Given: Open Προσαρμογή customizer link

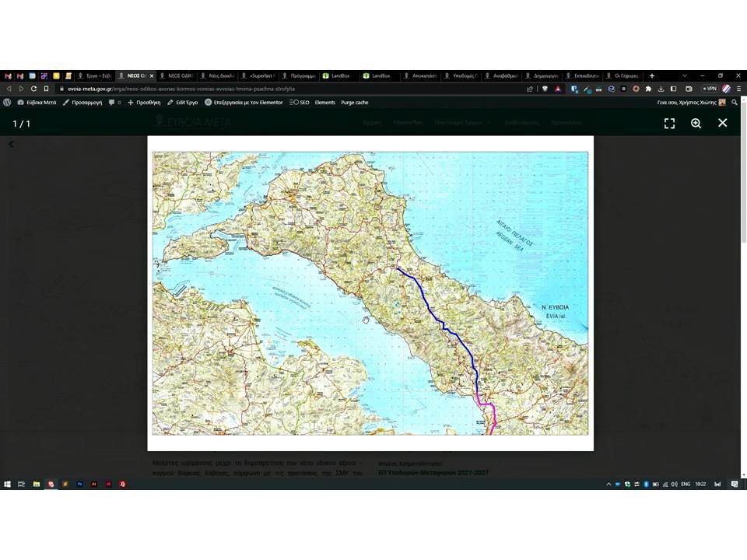Looking at the screenshot, I should coord(82,103).
